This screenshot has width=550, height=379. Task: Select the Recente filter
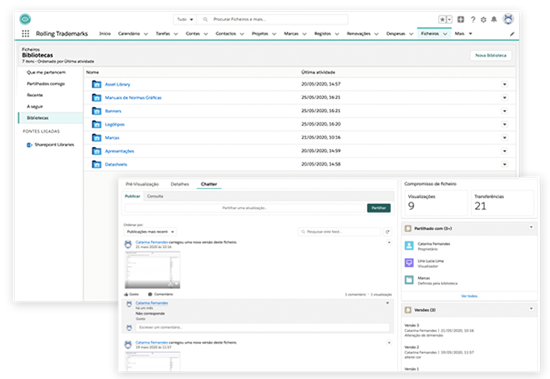[x=35, y=95]
